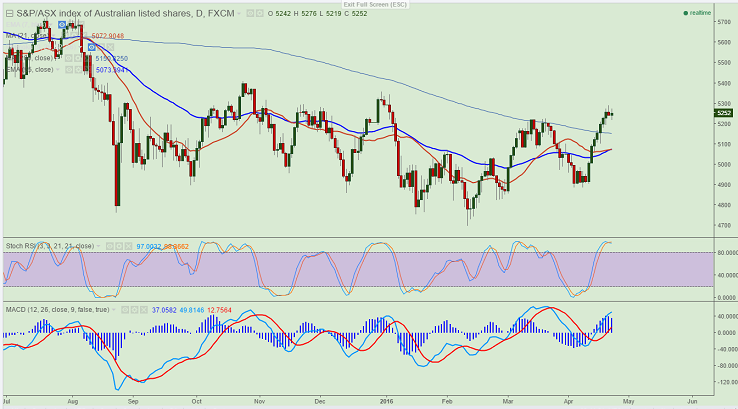Screen dimensions: 738x409
Task: Toggle visibility eye for S&P/ASX main series
Action: click(250, 14)
